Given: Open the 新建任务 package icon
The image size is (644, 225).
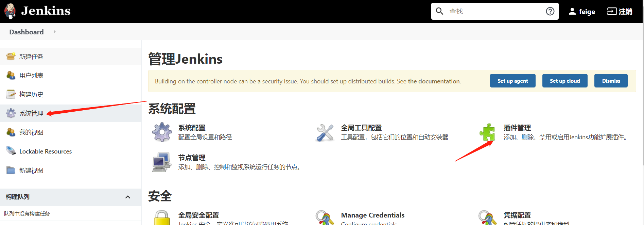Looking at the screenshot, I should (x=11, y=57).
